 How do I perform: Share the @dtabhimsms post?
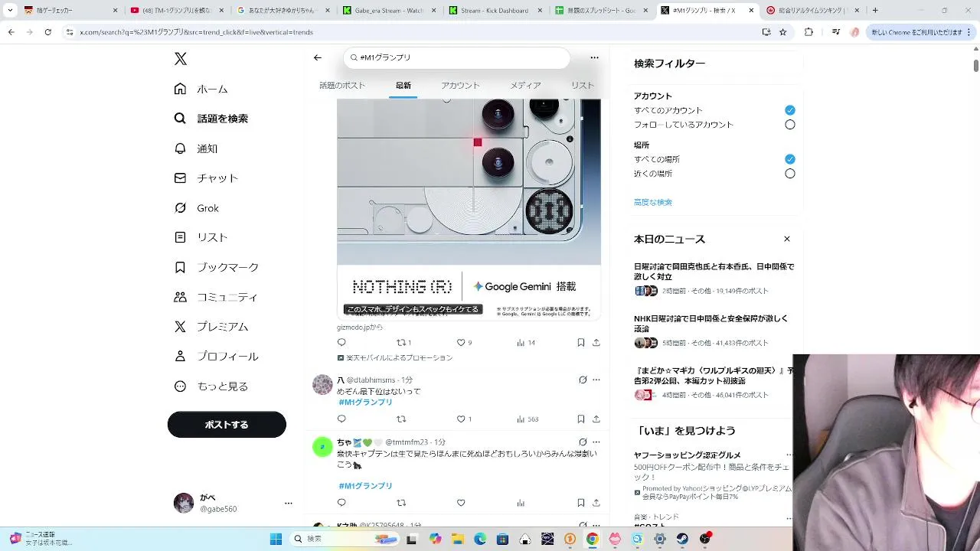[596, 419]
